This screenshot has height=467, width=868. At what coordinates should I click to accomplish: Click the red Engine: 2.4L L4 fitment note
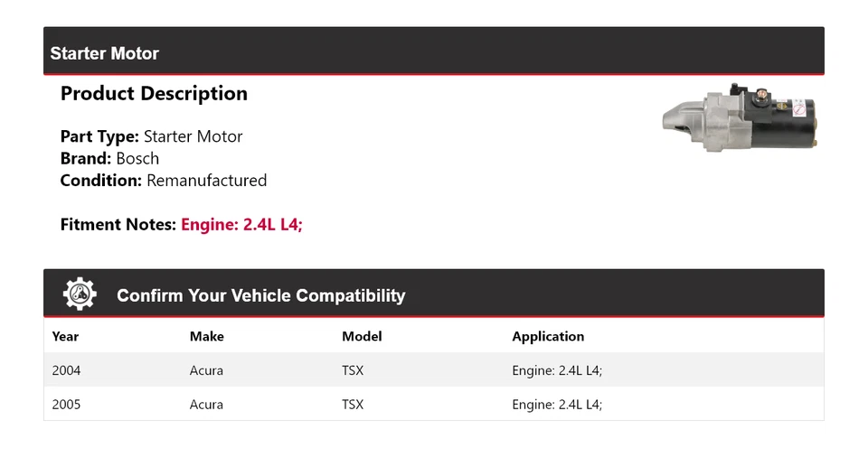pyautogui.click(x=241, y=225)
